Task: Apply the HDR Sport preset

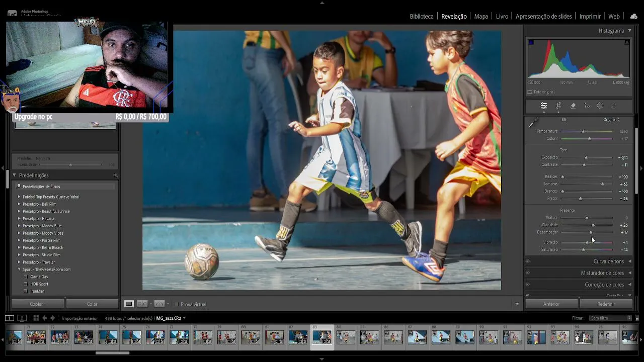Action: (x=39, y=284)
